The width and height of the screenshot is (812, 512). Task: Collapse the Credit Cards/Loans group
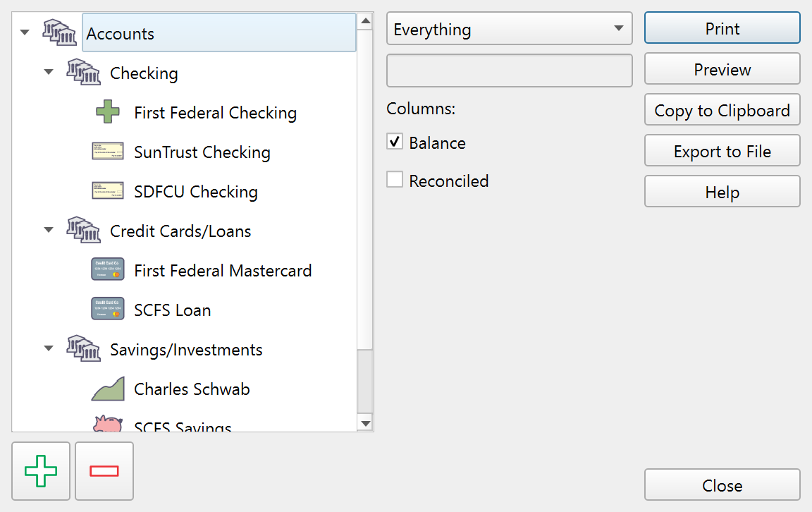pyautogui.click(x=49, y=230)
